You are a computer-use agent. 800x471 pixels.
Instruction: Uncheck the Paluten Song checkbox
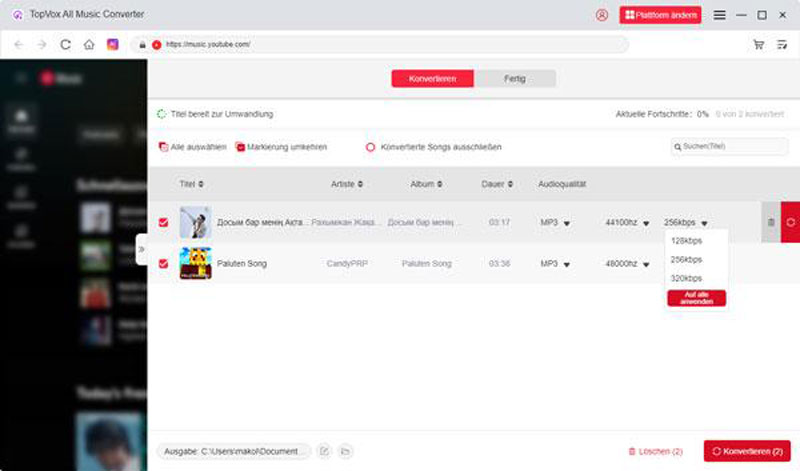(164, 263)
